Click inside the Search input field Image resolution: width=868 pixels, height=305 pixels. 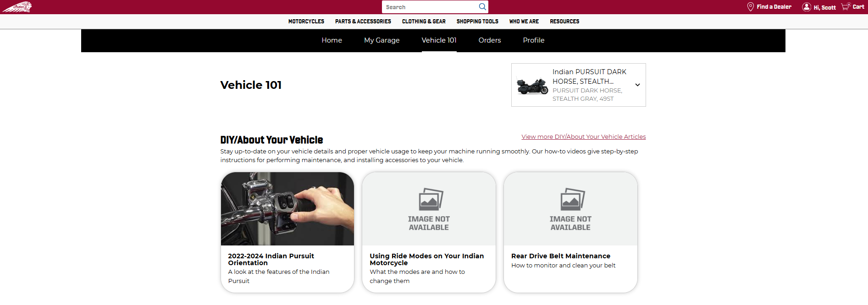pyautogui.click(x=429, y=7)
